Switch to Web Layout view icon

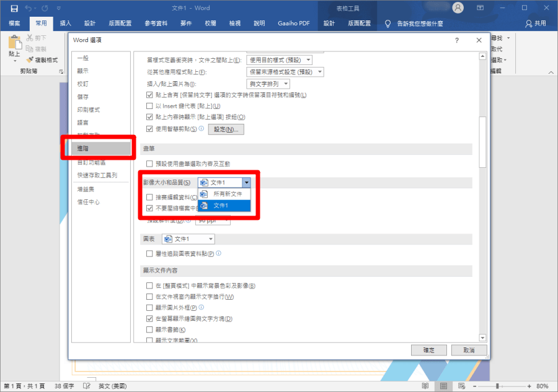pyautogui.click(x=461, y=386)
